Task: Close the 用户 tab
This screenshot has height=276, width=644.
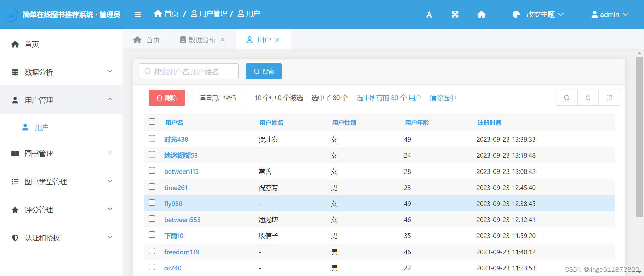Action: coord(277,40)
